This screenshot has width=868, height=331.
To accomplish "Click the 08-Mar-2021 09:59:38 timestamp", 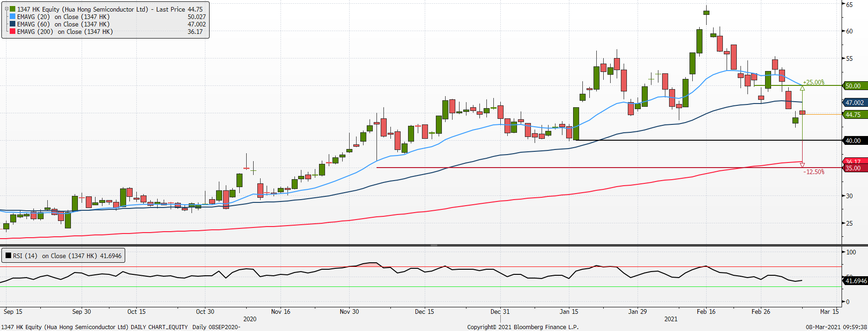I will [x=836, y=327].
